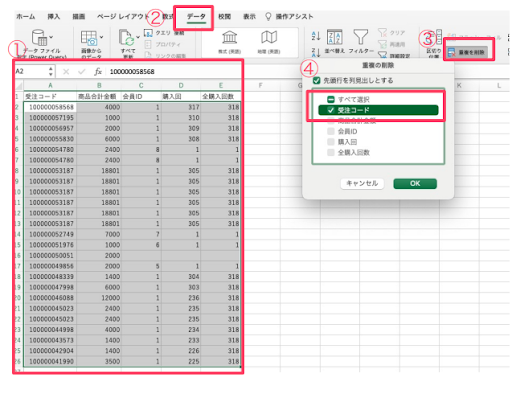The height and width of the screenshot is (394, 512).
Task: Open the Sort (並べ替え) dialog icon
Action: click(x=334, y=37)
